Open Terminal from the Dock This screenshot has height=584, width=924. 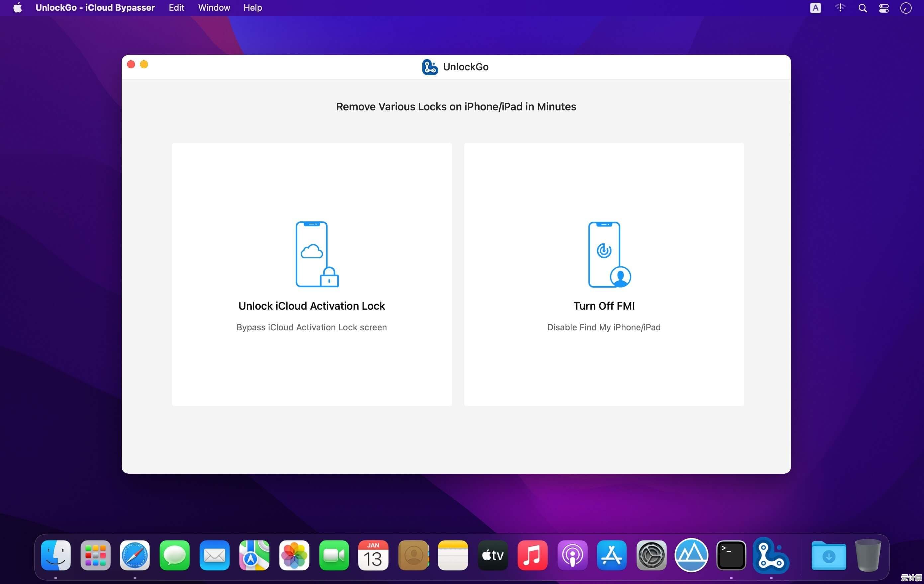coord(731,555)
